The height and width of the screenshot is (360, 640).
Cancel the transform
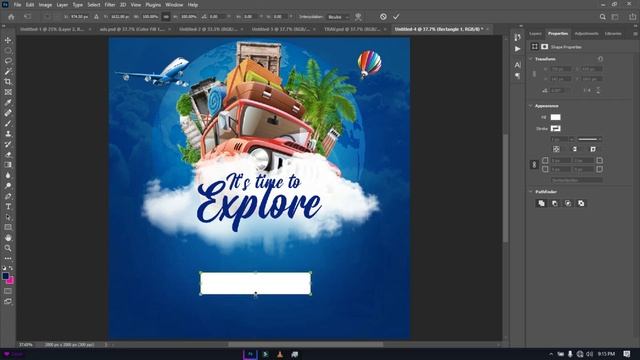point(383,17)
